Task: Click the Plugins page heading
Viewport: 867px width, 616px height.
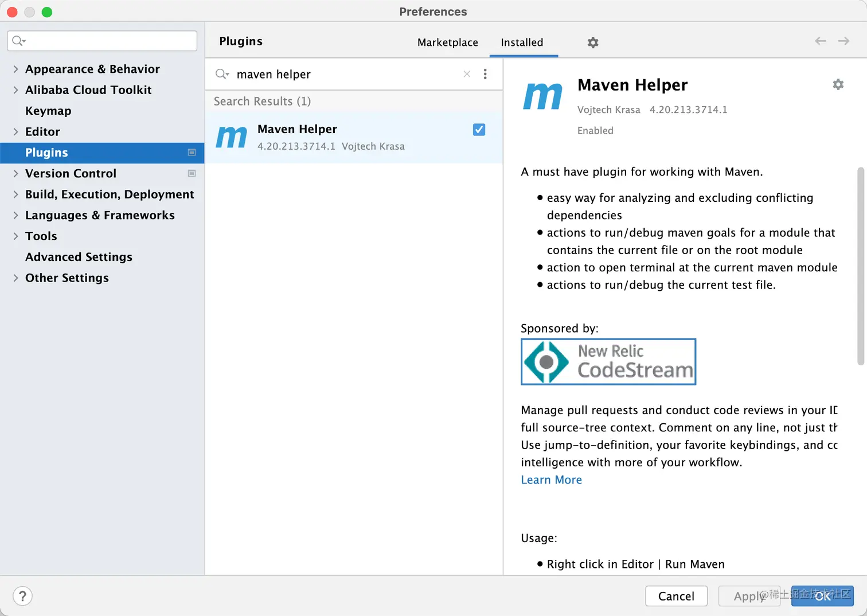Action: [241, 41]
